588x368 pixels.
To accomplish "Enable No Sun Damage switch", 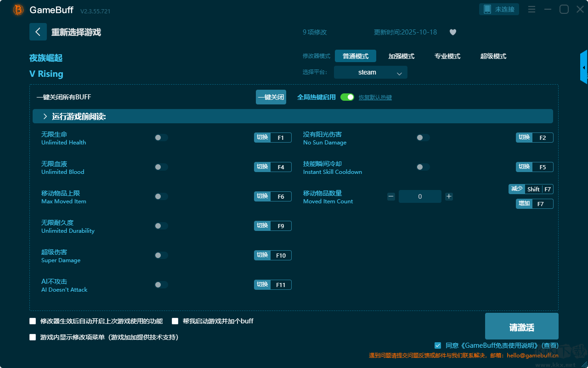I will (x=423, y=138).
